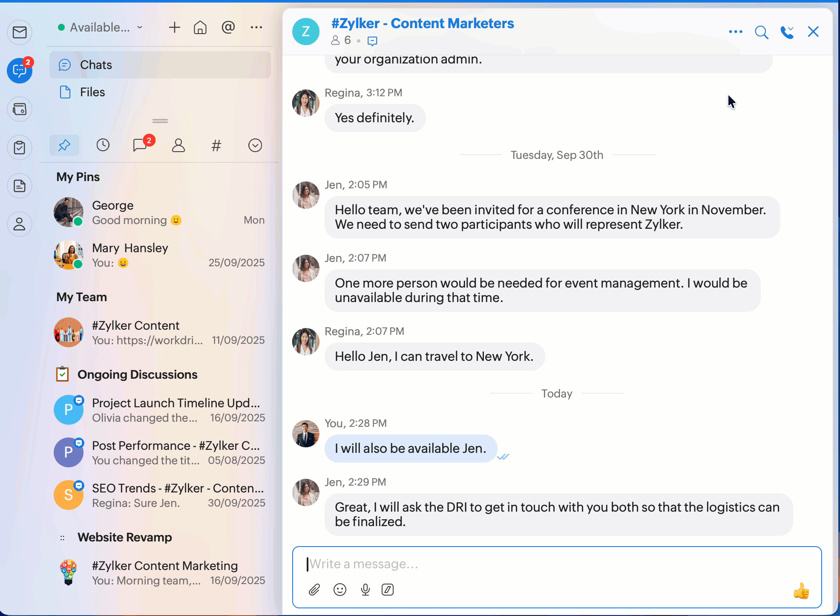Switch to the pinned chats filter tab

[64, 145]
